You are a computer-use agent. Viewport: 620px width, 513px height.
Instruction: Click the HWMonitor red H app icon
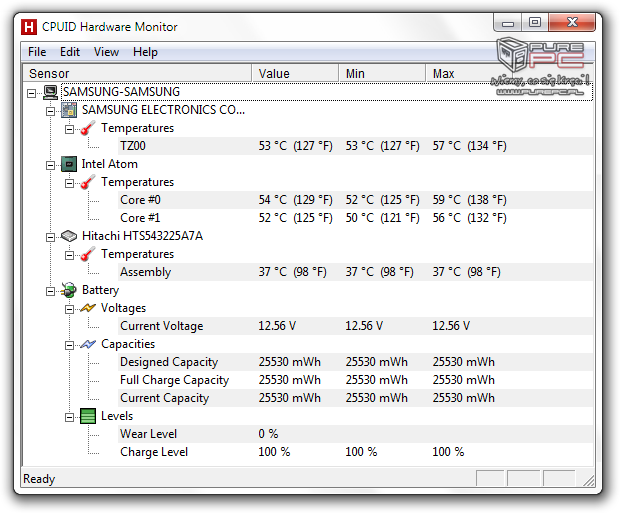pos(29,27)
